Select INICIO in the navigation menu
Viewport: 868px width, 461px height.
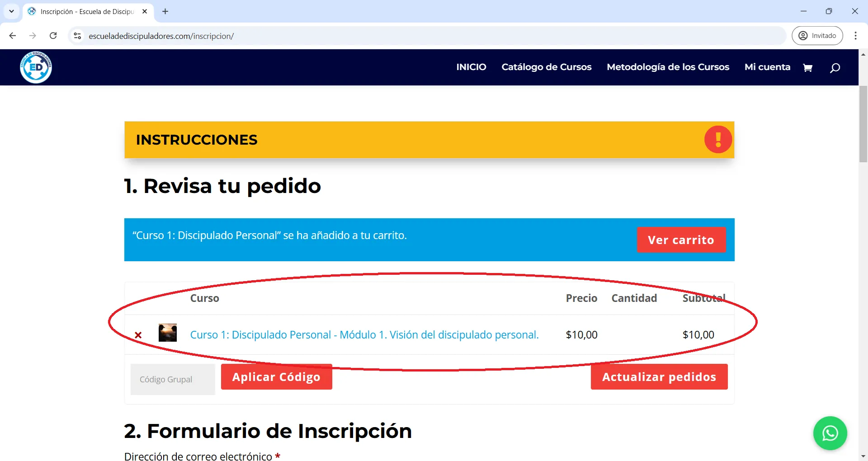click(471, 67)
